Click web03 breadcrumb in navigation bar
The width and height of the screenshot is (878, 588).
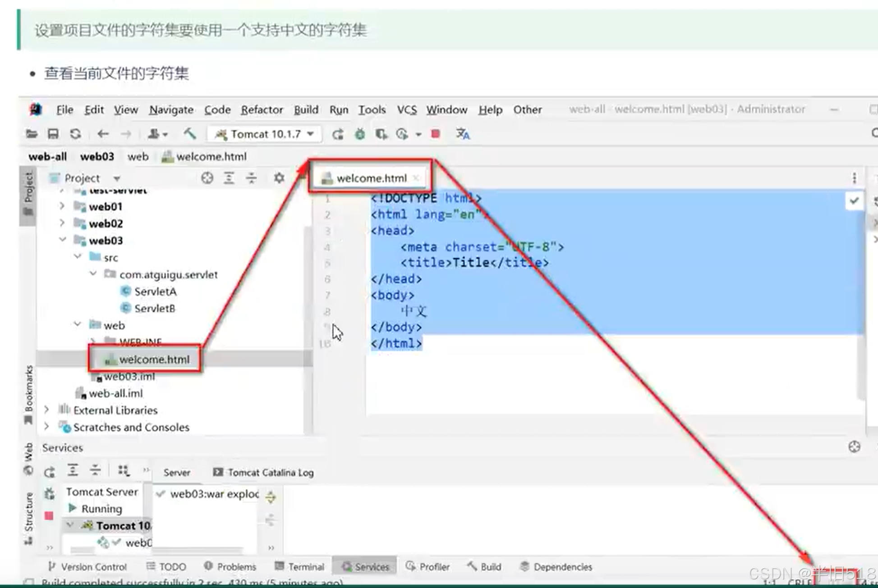click(x=97, y=156)
